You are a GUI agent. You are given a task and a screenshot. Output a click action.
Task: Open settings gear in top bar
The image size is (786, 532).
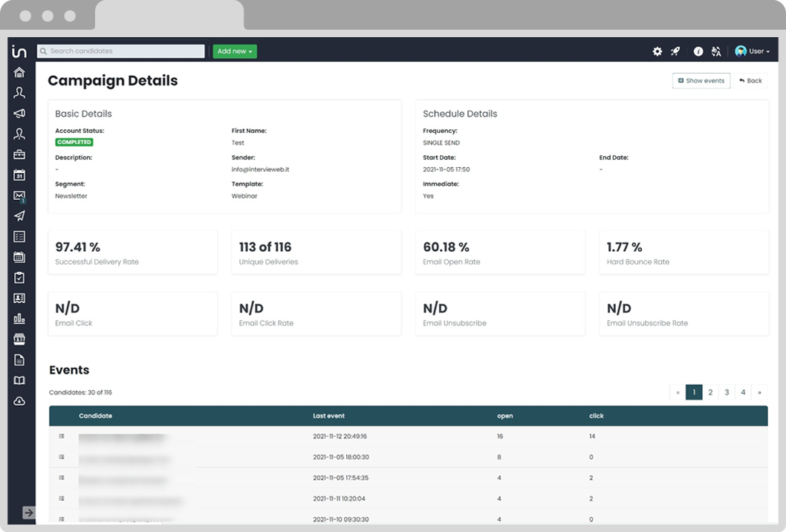click(x=657, y=51)
